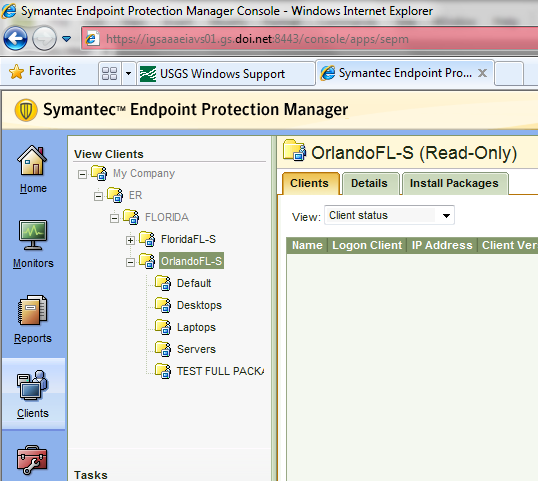Click the My Company folder icon
The height and width of the screenshot is (481, 538).
tap(99, 173)
